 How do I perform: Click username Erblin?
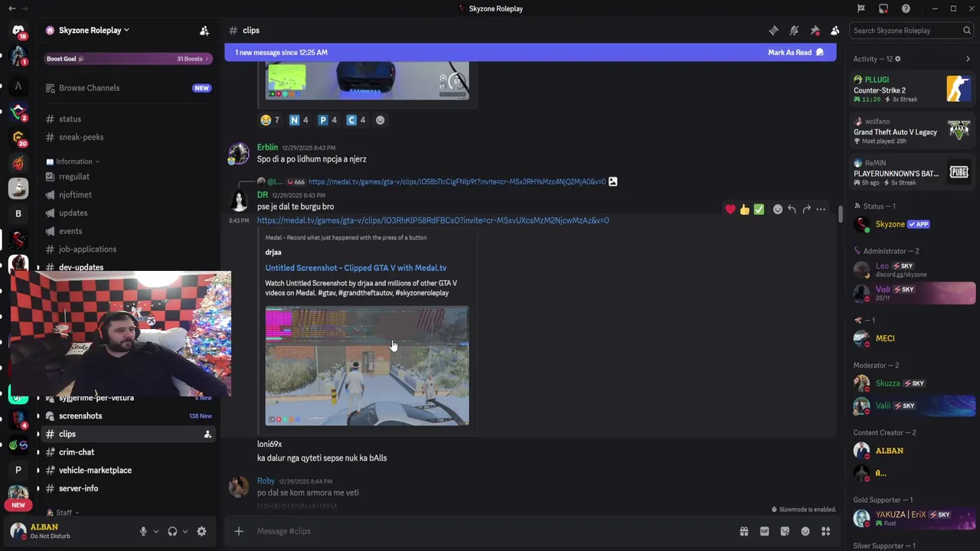click(267, 147)
